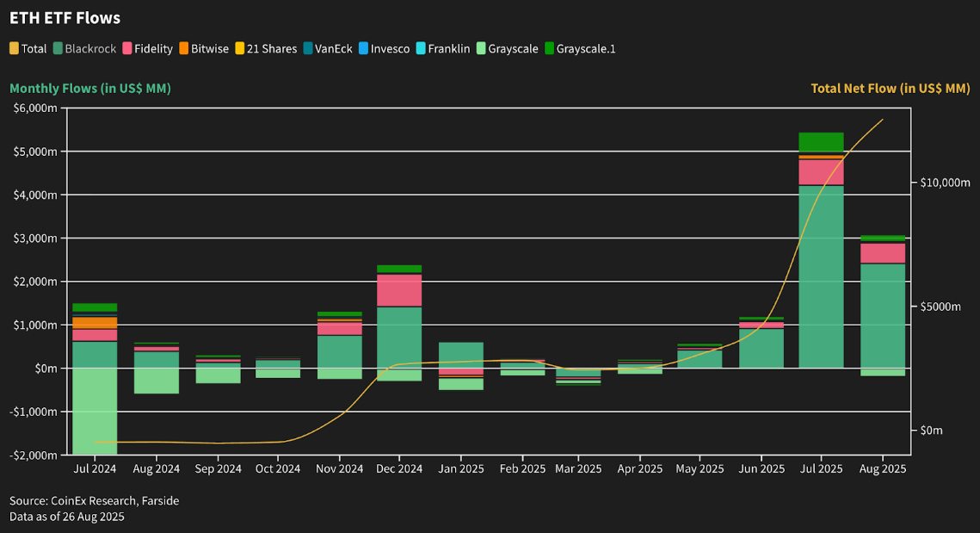The width and height of the screenshot is (980, 533).
Task: Select the Jun 2025 x-axis label
Action: click(x=761, y=468)
